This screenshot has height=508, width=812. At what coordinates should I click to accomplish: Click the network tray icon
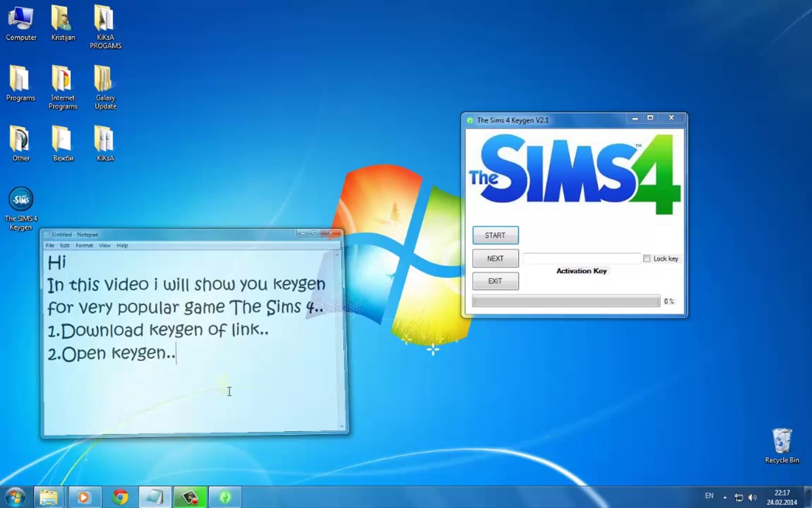tap(739, 497)
